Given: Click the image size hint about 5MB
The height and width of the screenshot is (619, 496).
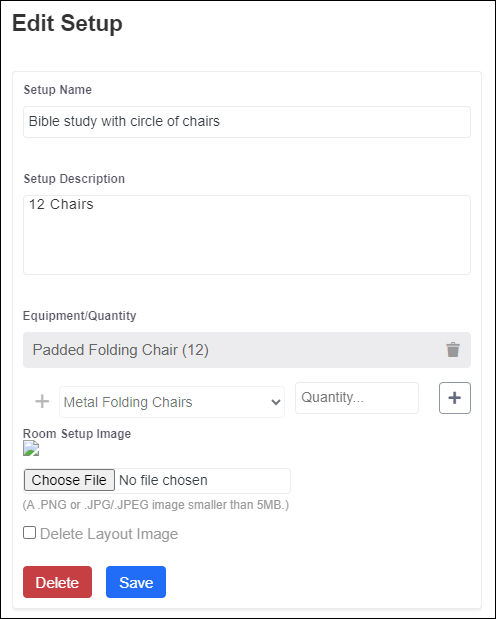Looking at the screenshot, I should click(156, 505).
